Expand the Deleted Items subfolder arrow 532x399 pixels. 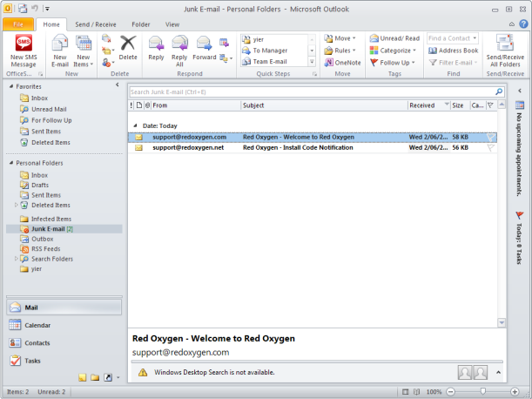[16, 205]
